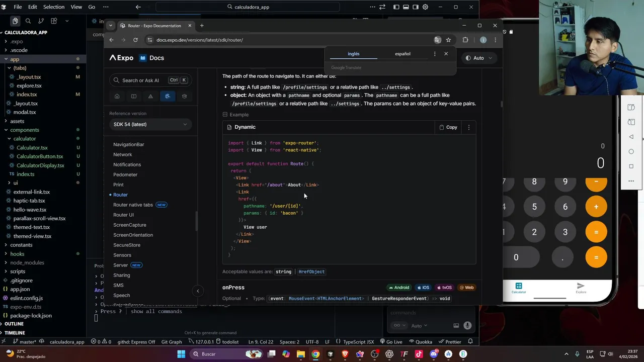Open code block more options menu
This screenshot has width=644, height=362.
(469, 127)
